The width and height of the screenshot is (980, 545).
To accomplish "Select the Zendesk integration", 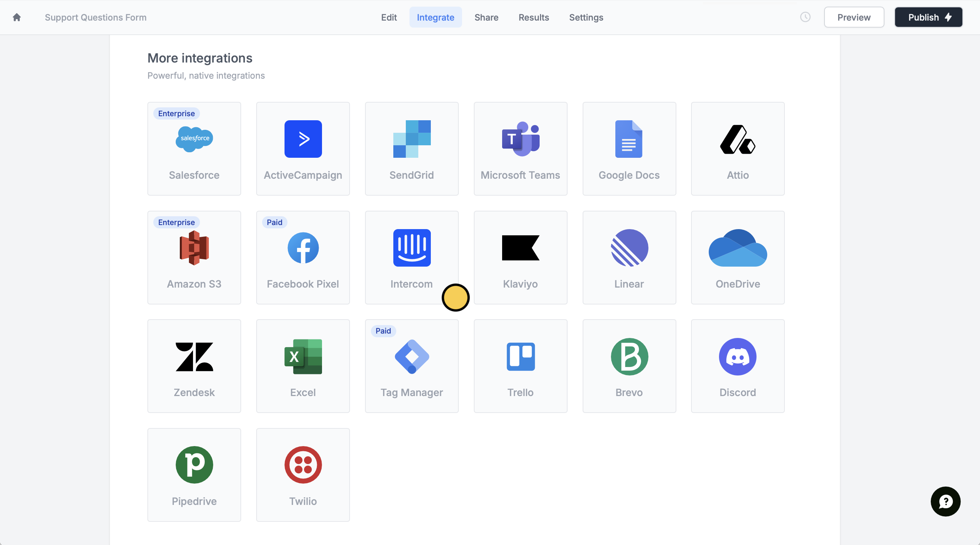I will (194, 366).
